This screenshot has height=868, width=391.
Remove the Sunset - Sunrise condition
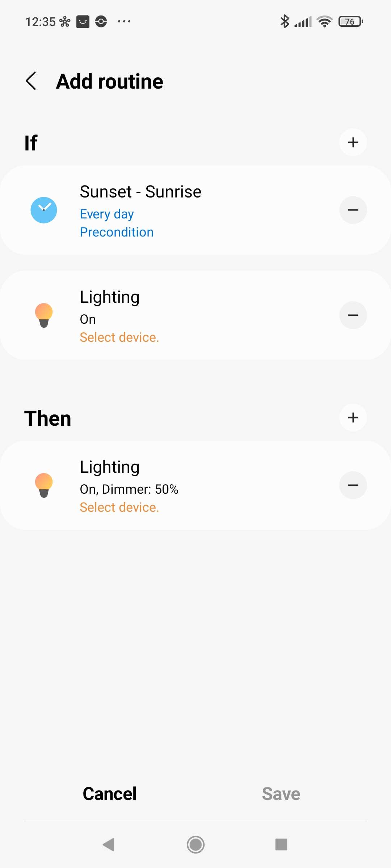[353, 210]
